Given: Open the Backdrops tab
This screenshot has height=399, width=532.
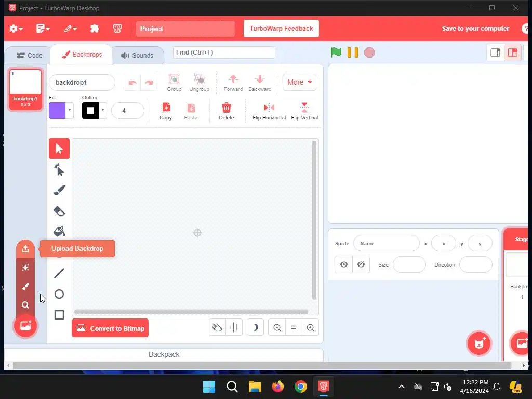Looking at the screenshot, I should tap(82, 54).
